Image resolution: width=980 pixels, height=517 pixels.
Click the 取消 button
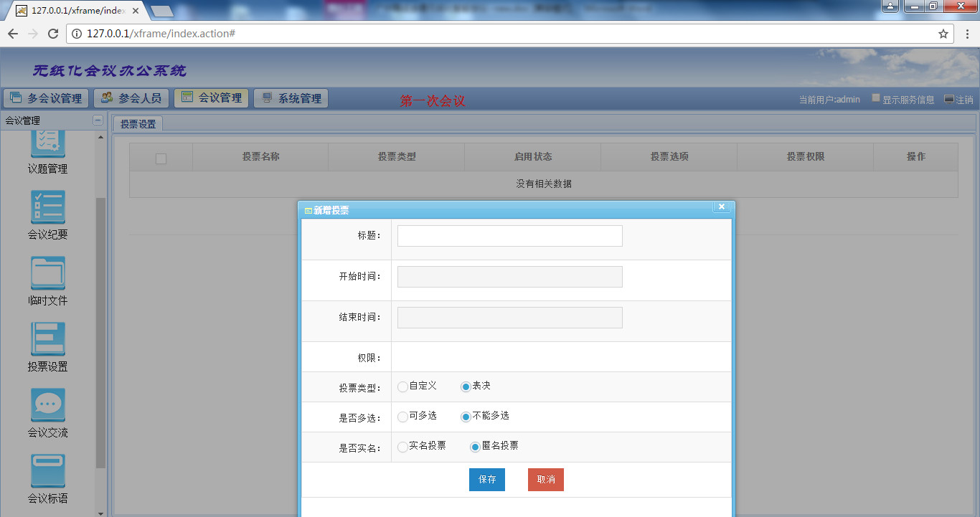[x=545, y=480]
